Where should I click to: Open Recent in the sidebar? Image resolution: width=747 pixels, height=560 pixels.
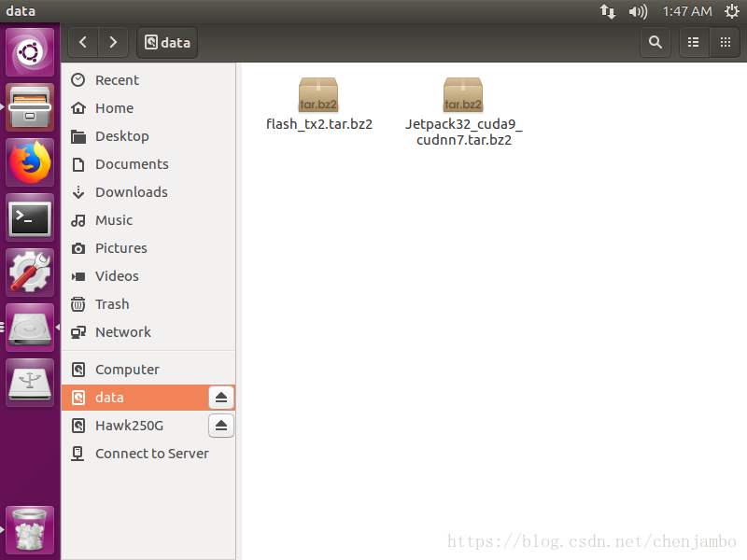pyautogui.click(x=148, y=80)
